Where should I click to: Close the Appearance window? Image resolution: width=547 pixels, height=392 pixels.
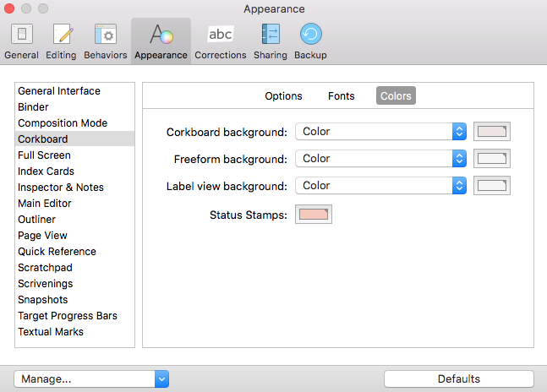[x=9, y=8]
